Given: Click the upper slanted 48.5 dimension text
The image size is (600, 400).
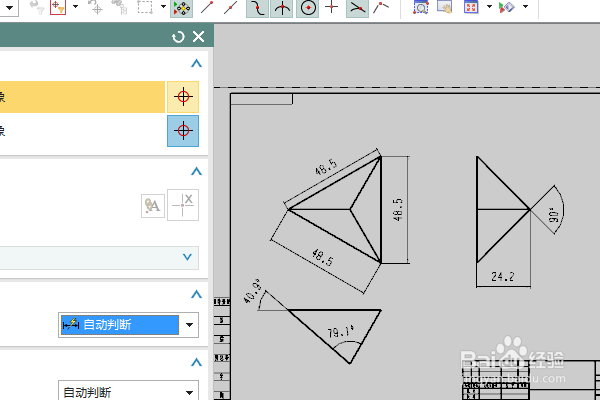Looking at the screenshot, I should pos(326,167).
